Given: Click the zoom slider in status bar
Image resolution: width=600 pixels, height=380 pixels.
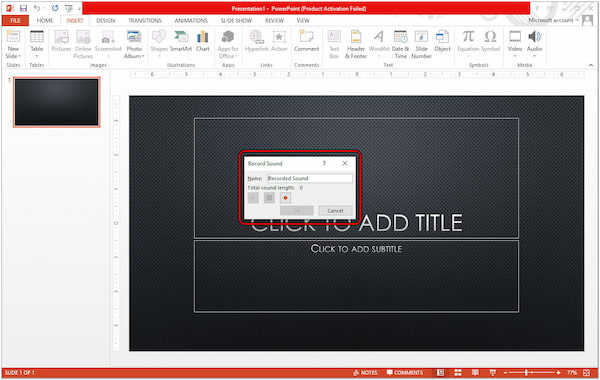Looking at the screenshot, I should tap(527, 373).
